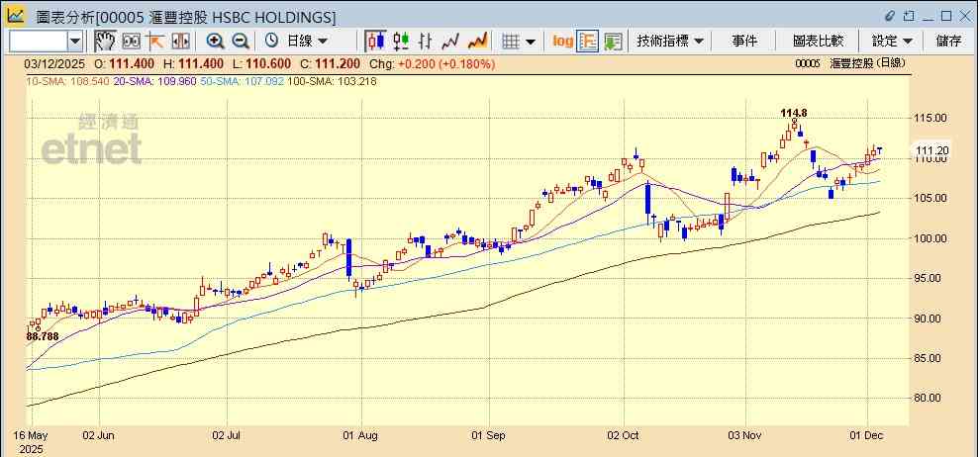Select the green-red candlestick style icon

coord(401,41)
